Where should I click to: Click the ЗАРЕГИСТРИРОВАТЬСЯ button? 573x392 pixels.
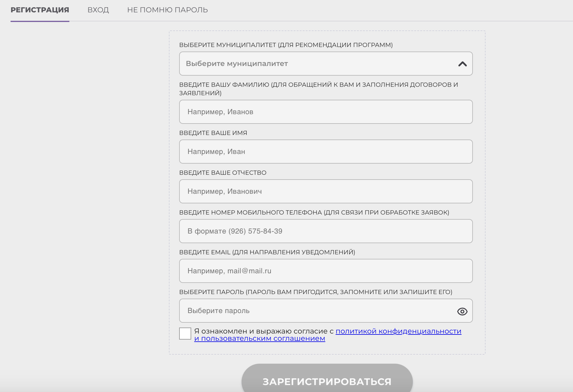(x=327, y=380)
